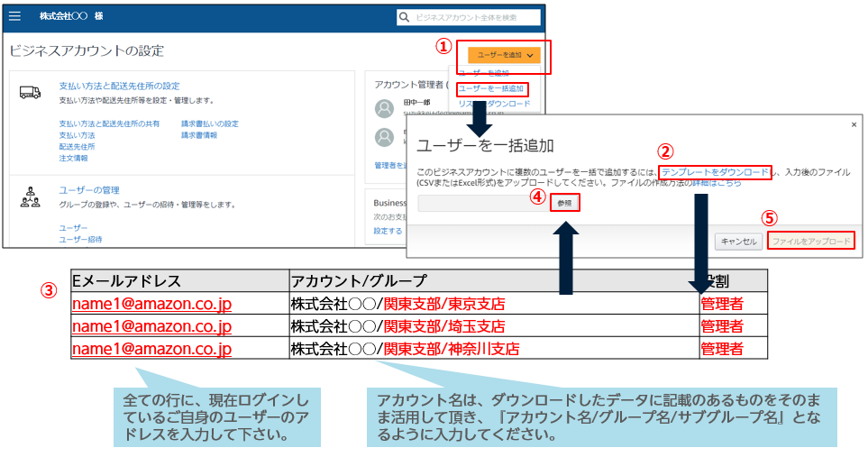Image resolution: width=868 pixels, height=457 pixels.
Task: Click the delivery truck icon
Action: click(x=30, y=93)
